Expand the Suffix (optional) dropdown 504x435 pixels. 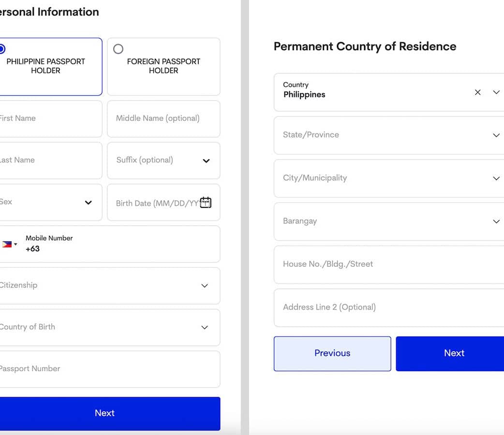pyautogui.click(x=206, y=160)
